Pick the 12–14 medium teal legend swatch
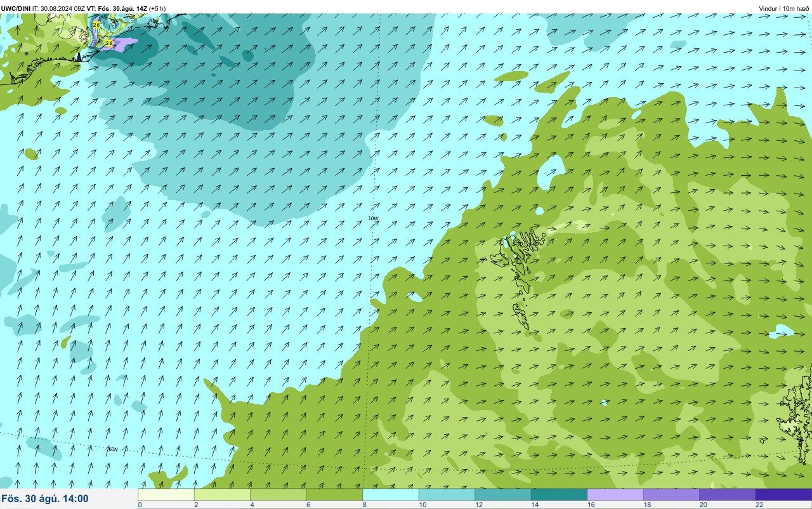 [x=503, y=494]
